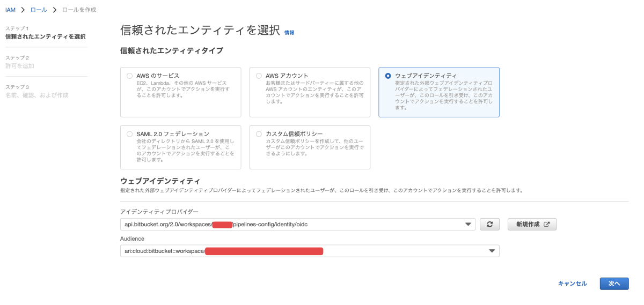Viewport: 644px width, 305px height.
Task: Click the external-link icon in 新規作成 button
Action: [547, 225]
